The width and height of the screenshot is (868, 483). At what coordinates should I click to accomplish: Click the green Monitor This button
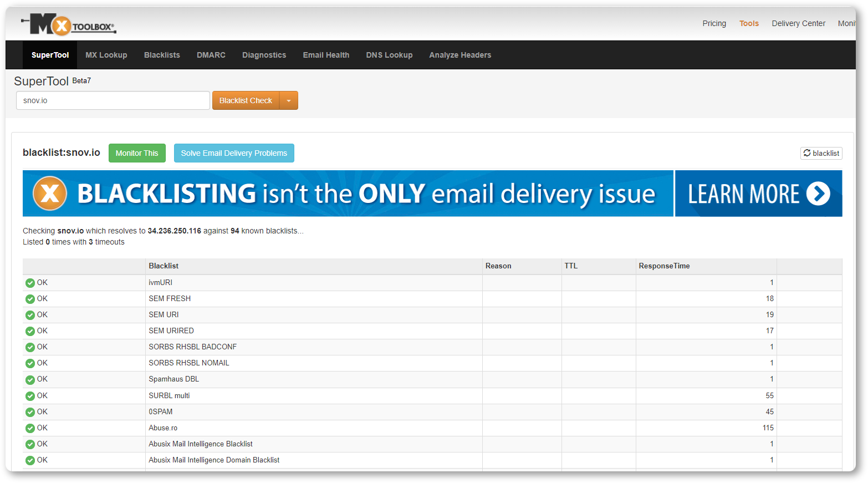click(x=137, y=153)
